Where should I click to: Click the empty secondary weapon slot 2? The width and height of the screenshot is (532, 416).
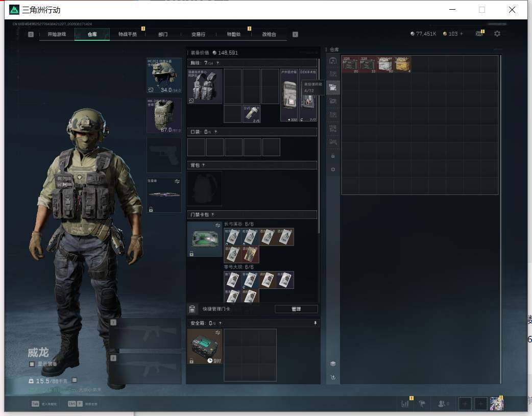tap(145, 369)
